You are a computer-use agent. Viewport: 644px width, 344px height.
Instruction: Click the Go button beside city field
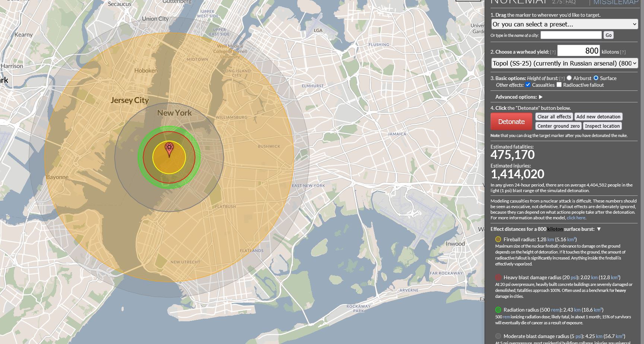pyautogui.click(x=608, y=35)
